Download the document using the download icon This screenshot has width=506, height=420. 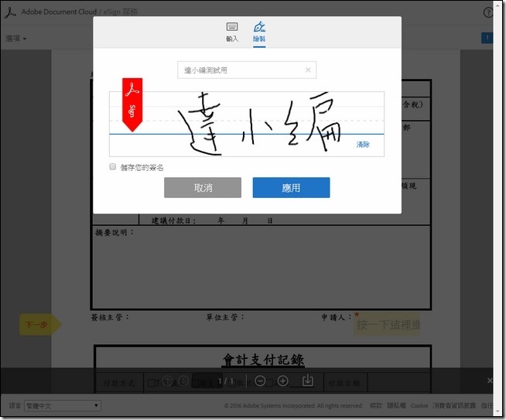307,381
